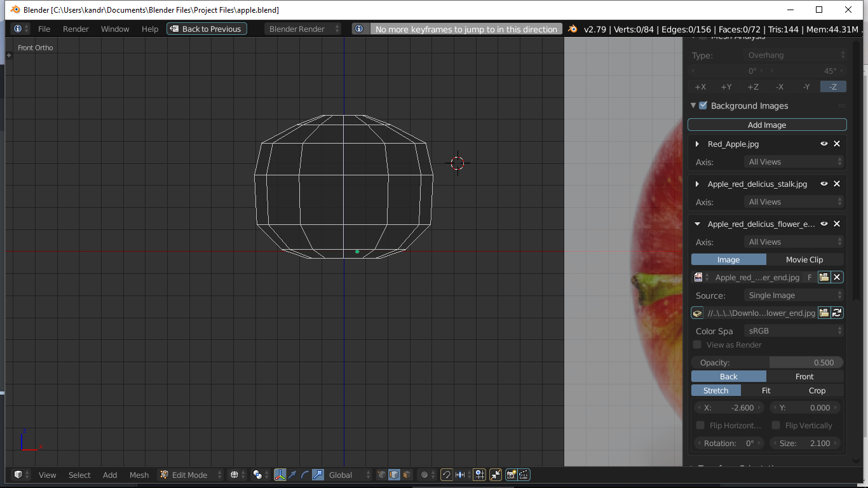Toggle eye icon for Apple_red_delicius_flower_end image

click(824, 224)
